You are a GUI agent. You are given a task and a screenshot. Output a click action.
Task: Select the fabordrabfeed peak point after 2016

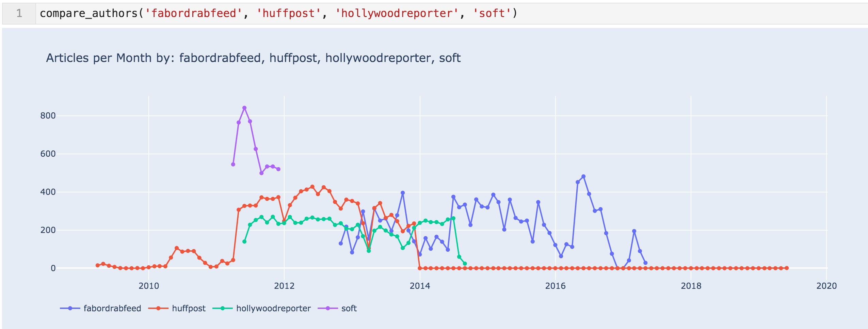[583, 176]
